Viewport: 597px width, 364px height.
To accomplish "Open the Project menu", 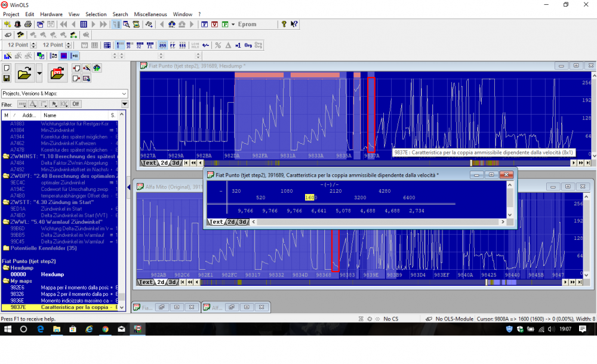I will (x=11, y=14).
